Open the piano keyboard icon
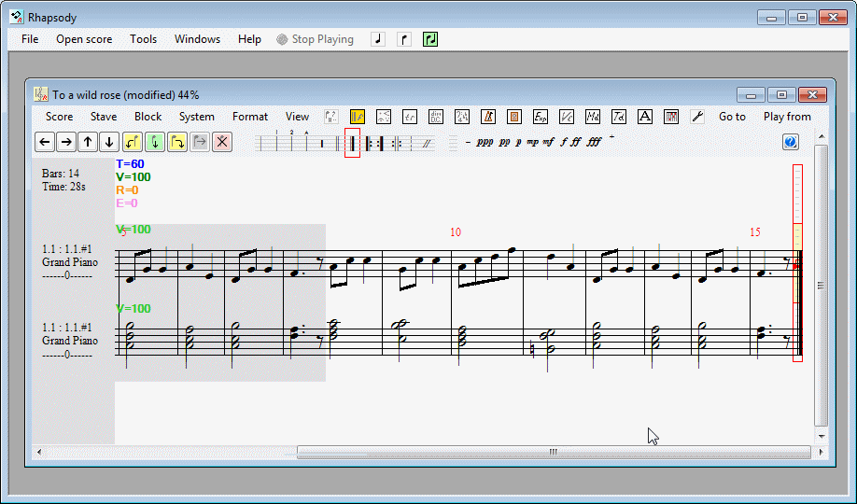Screen dimensions: 857x504 670,117
